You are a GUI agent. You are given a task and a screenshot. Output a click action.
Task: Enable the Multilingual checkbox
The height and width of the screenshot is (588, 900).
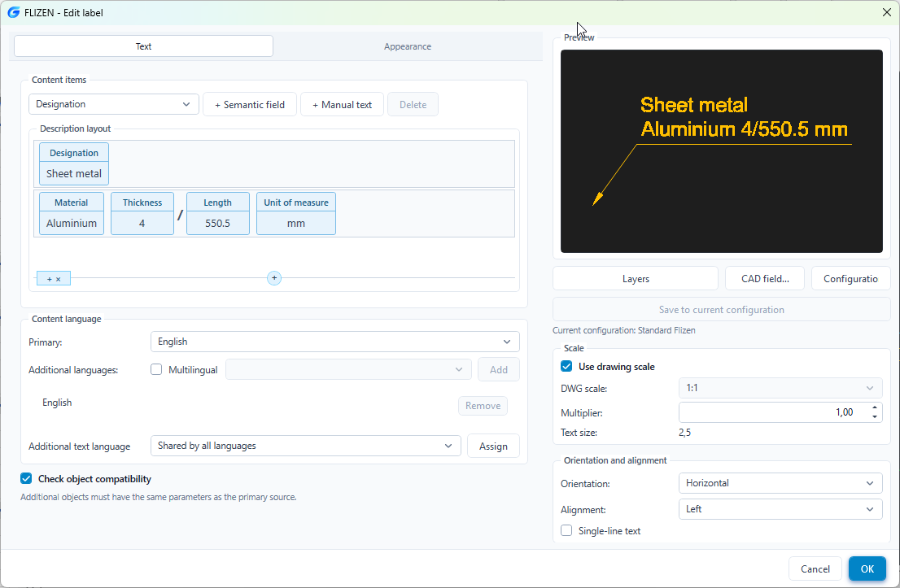pyautogui.click(x=156, y=369)
